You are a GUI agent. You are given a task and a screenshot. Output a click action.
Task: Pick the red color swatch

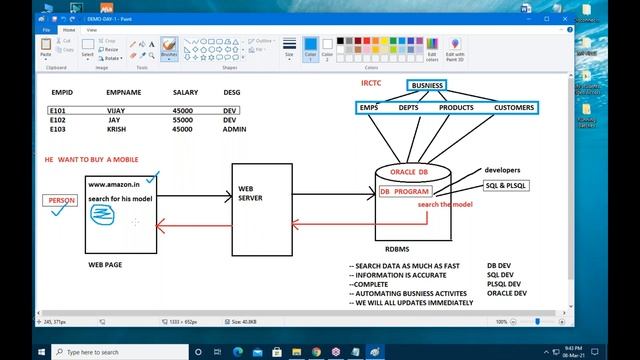click(367, 41)
